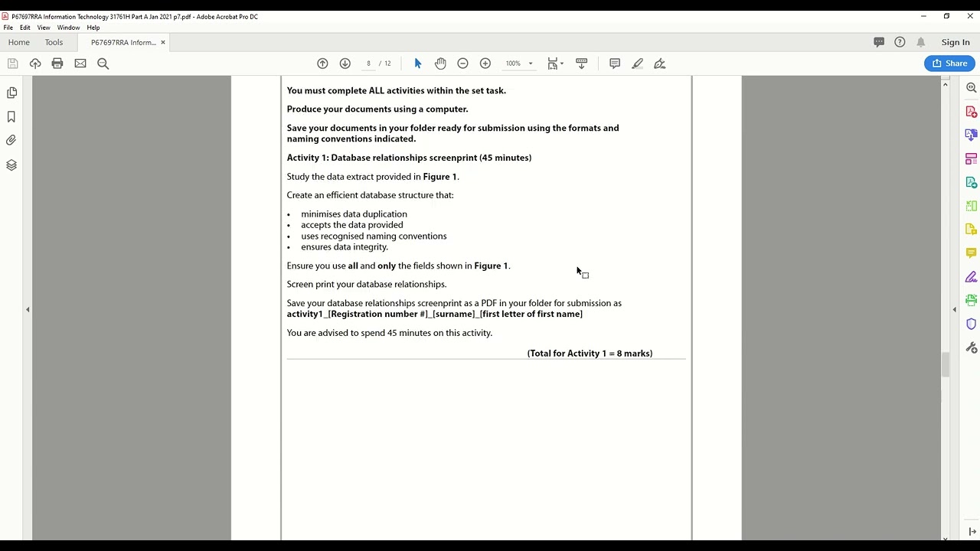The image size is (980, 551).
Task: Switch to the Home tab
Action: 18,42
